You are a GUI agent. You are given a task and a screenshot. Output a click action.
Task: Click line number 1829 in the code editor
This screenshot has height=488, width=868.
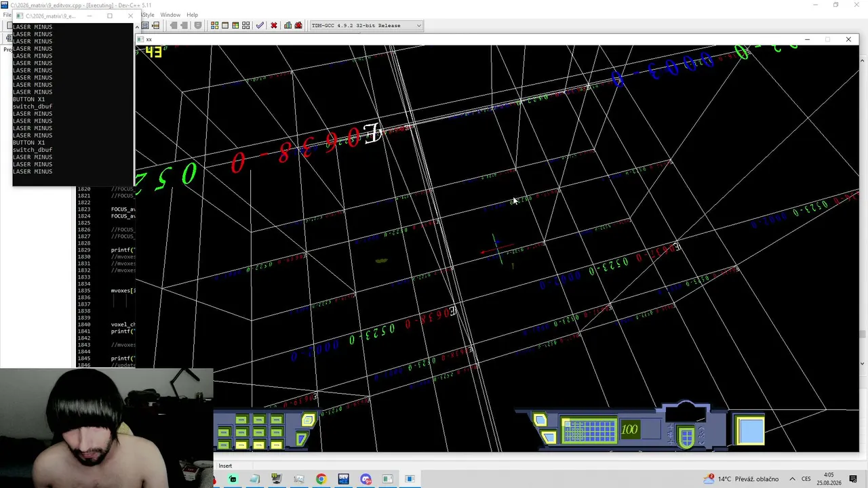click(84, 250)
